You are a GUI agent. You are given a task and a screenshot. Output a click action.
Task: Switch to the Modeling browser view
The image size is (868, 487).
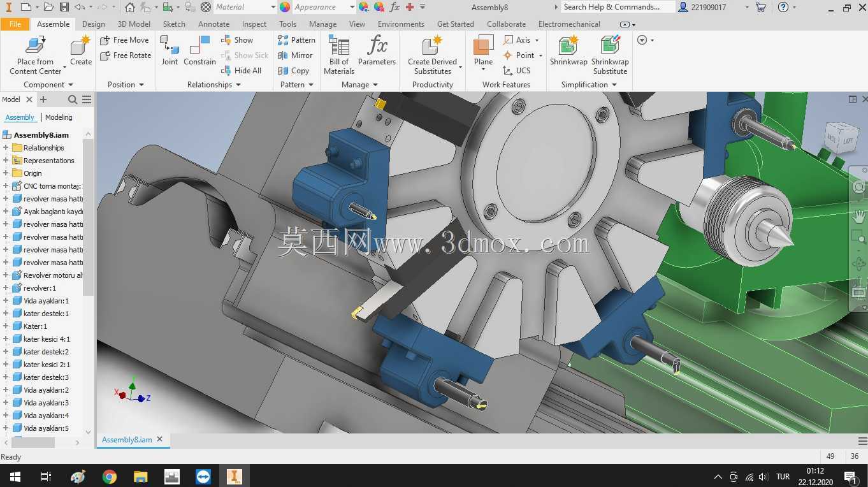pos(59,117)
